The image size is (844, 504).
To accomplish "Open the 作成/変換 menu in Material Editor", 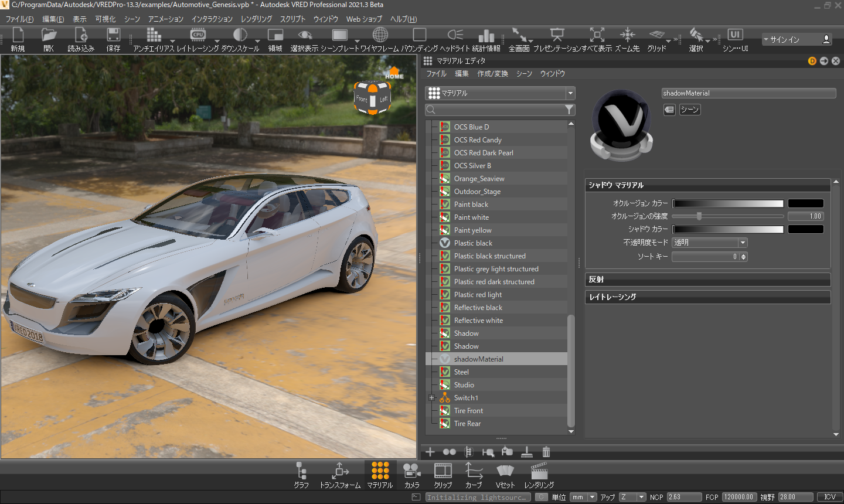I will pos(492,74).
